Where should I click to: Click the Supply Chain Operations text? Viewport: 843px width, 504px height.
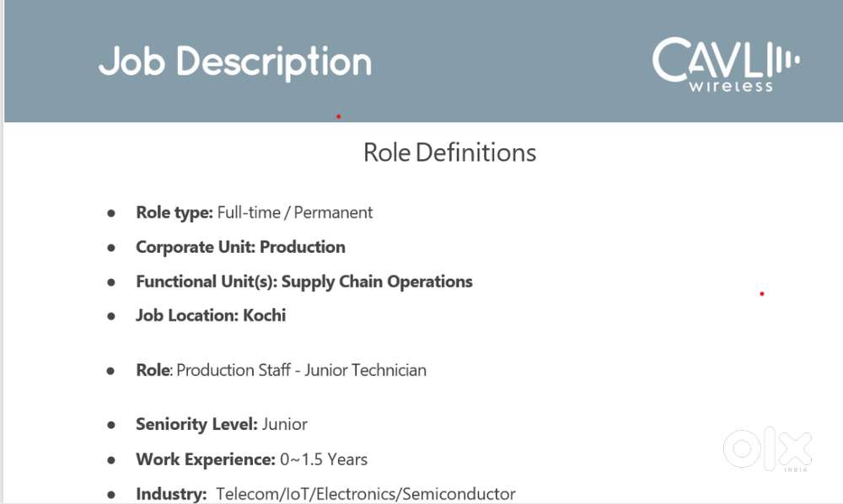377,281
